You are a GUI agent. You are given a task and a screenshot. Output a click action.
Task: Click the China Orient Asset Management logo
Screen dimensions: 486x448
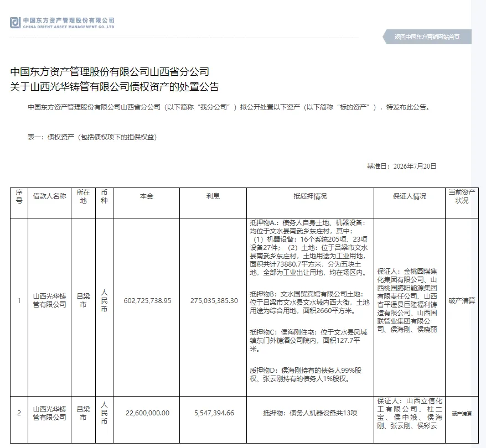62,23
